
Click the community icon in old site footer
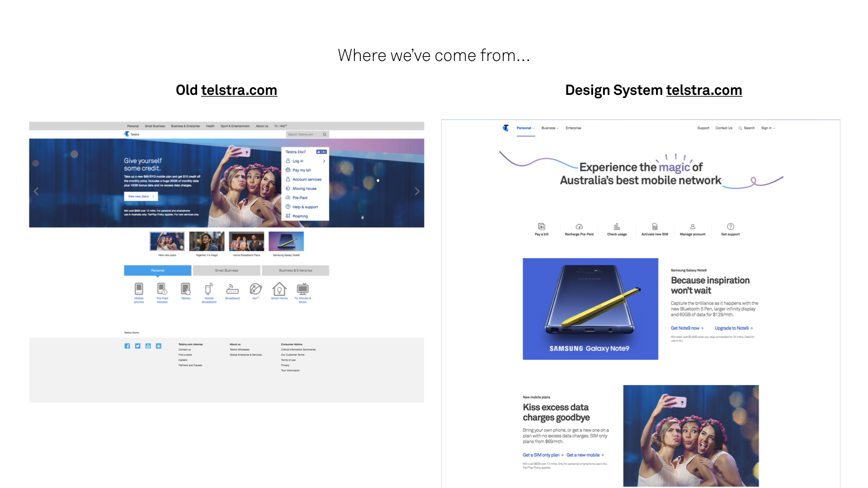click(x=158, y=346)
